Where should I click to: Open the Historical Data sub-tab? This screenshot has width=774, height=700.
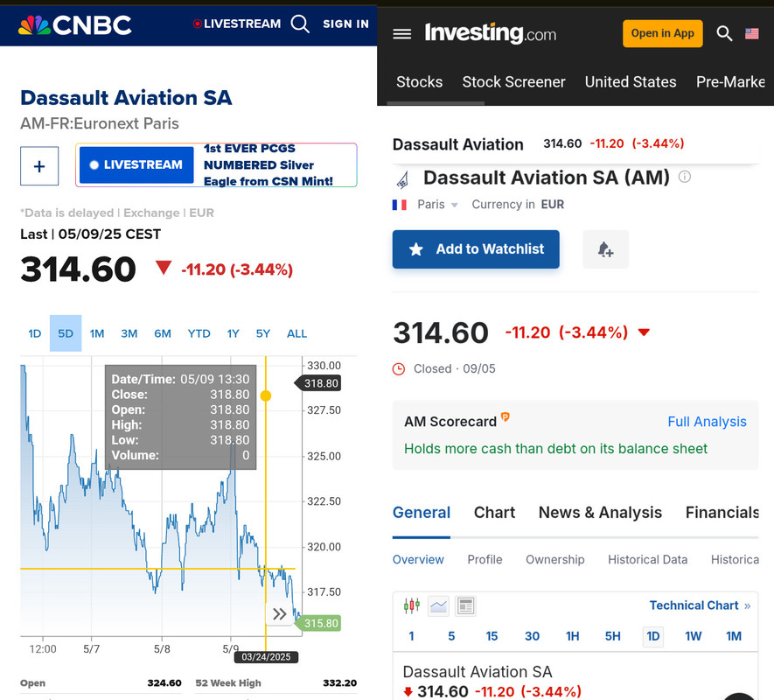pos(648,559)
